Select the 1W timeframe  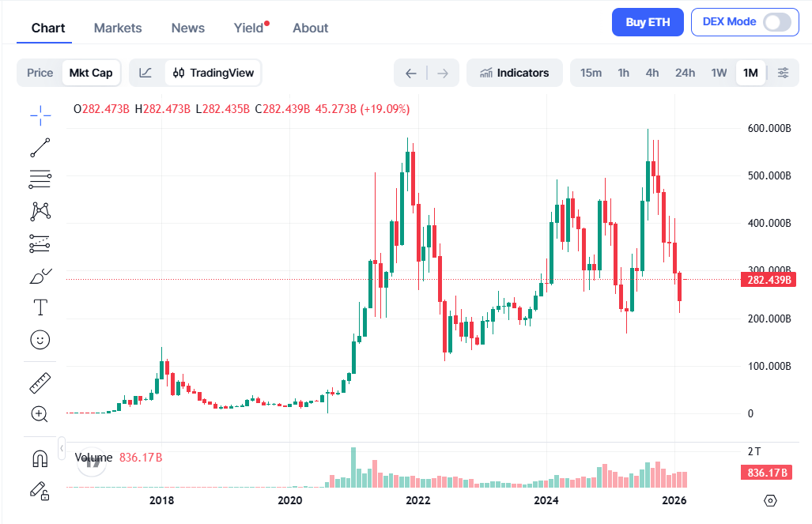coord(719,72)
